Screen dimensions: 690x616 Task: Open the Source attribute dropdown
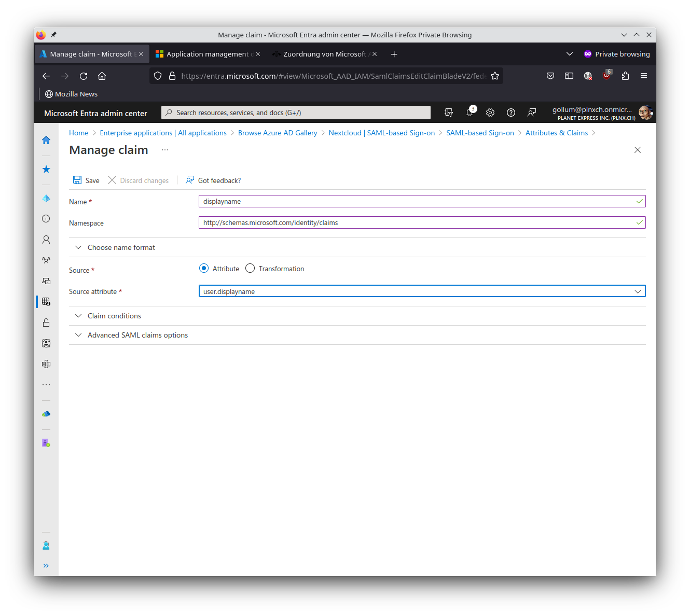click(x=638, y=291)
